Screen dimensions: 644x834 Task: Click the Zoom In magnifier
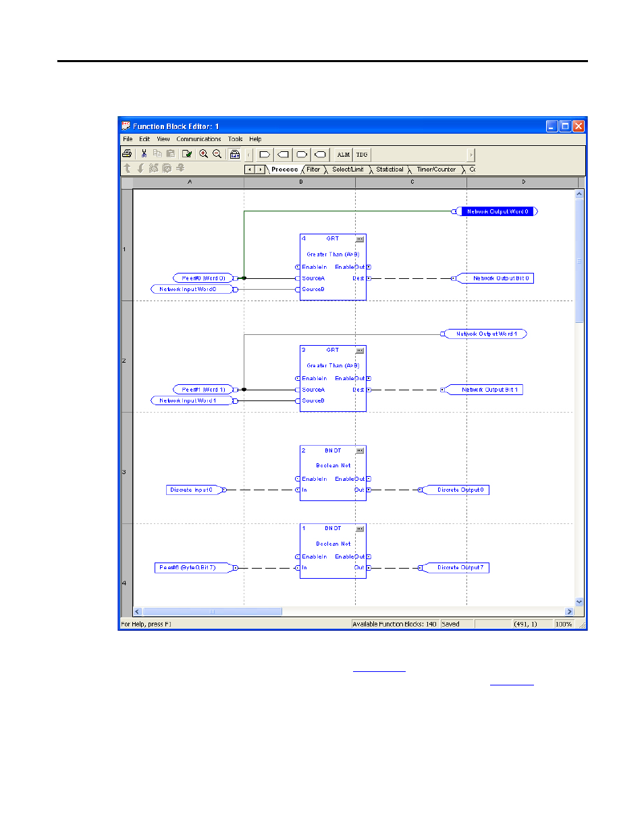(x=204, y=154)
